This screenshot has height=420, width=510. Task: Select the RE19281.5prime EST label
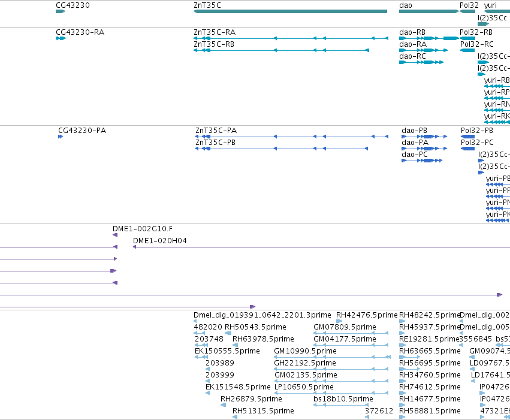pos(429,339)
